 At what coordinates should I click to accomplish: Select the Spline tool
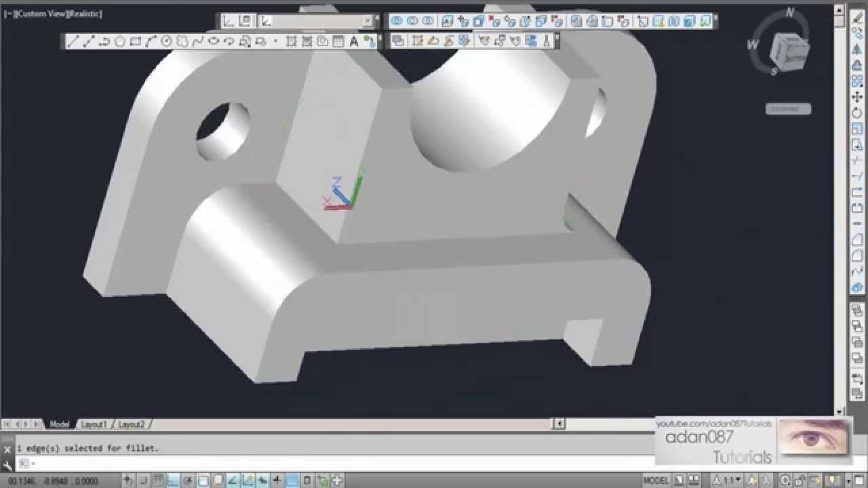pos(197,41)
